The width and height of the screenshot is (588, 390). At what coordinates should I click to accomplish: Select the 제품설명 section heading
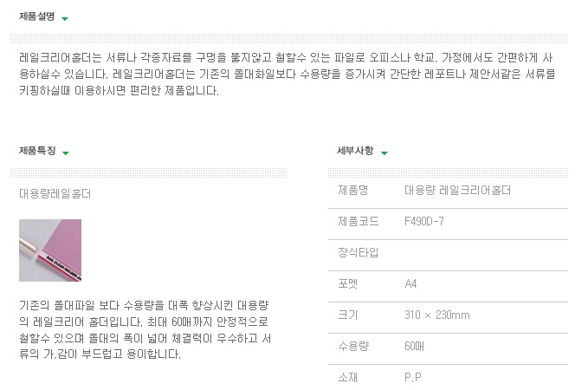[x=36, y=16]
